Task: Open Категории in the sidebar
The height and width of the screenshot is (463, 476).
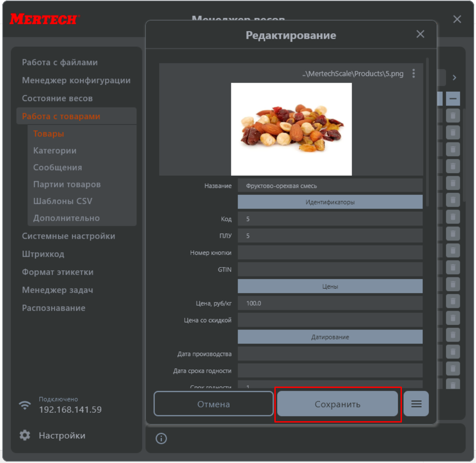Action: [x=55, y=151]
